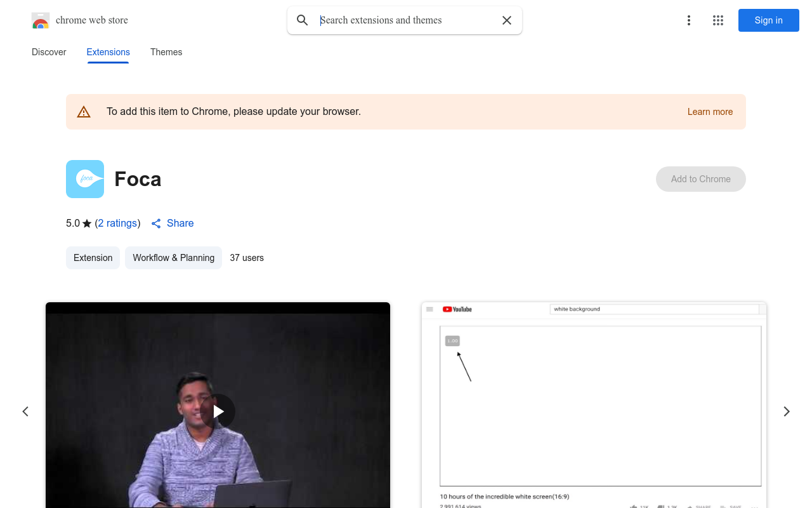Image resolution: width=812 pixels, height=508 pixels.
Task: Open the Workflow & Planning category
Action: point(173,258)
